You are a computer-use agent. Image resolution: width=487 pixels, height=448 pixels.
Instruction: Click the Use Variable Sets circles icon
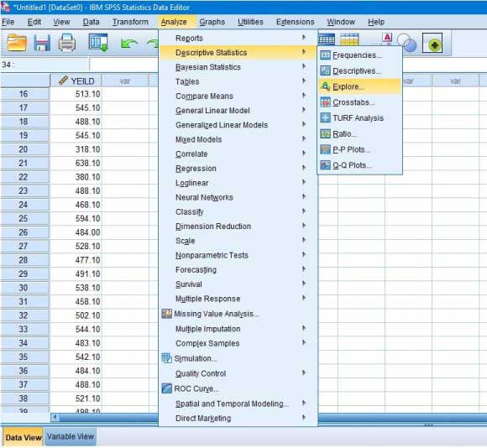[x=406, y=43]
